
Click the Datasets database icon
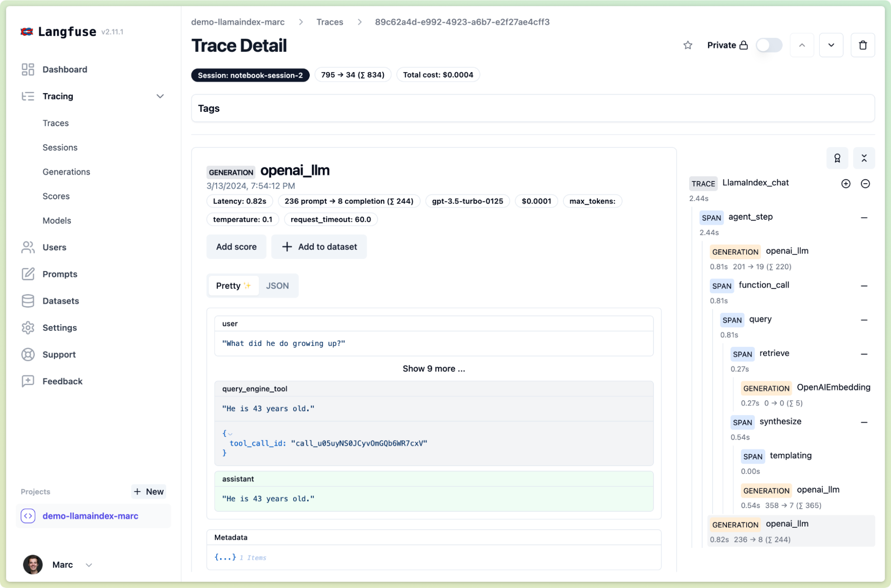[28, 301]
